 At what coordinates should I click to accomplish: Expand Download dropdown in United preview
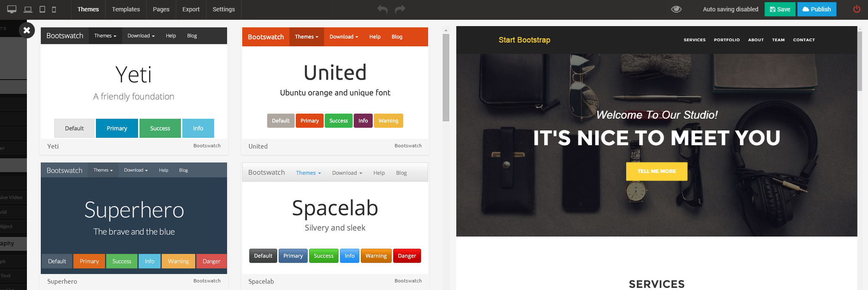tap(344, 37)
